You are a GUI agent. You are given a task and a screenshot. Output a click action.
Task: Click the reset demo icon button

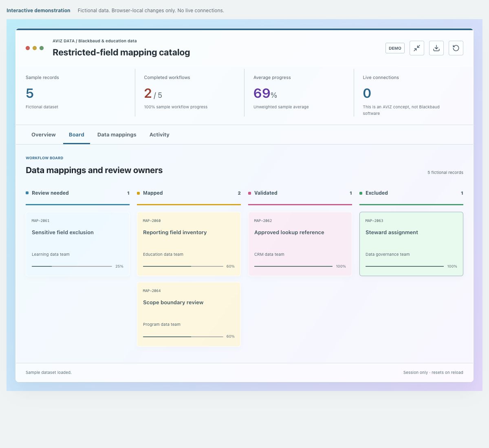tap(456, 48)
